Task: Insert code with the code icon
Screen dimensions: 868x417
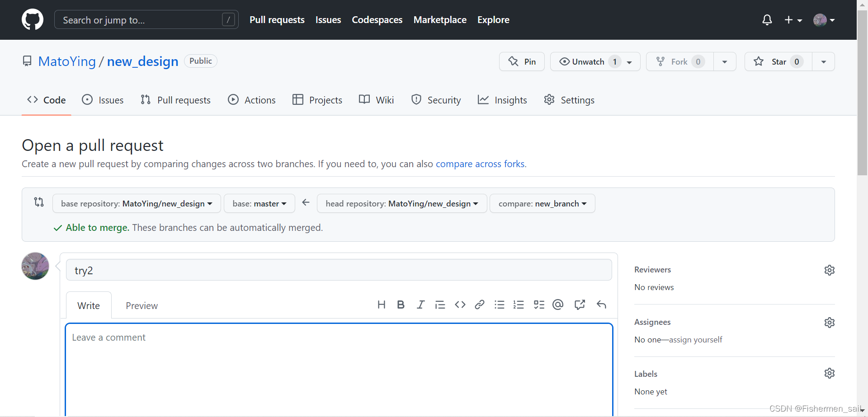Action: (x=460, y=305)
